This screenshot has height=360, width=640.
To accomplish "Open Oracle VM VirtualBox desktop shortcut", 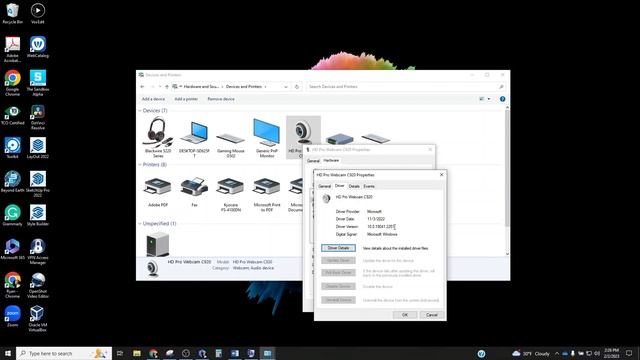I will click(38, 319).
